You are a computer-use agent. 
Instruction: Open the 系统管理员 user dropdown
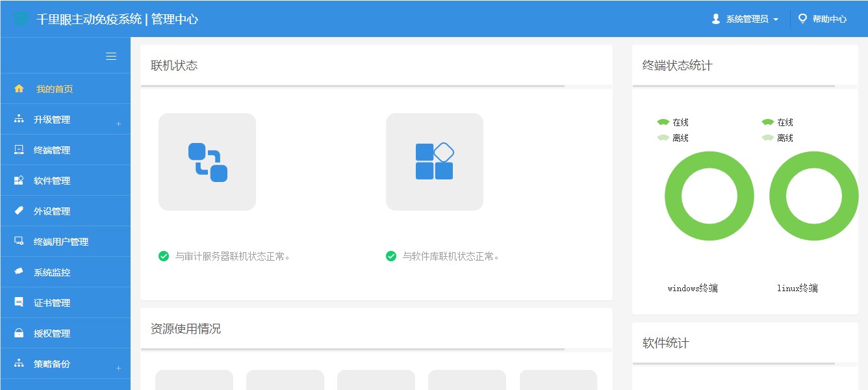tap(746, 19)
